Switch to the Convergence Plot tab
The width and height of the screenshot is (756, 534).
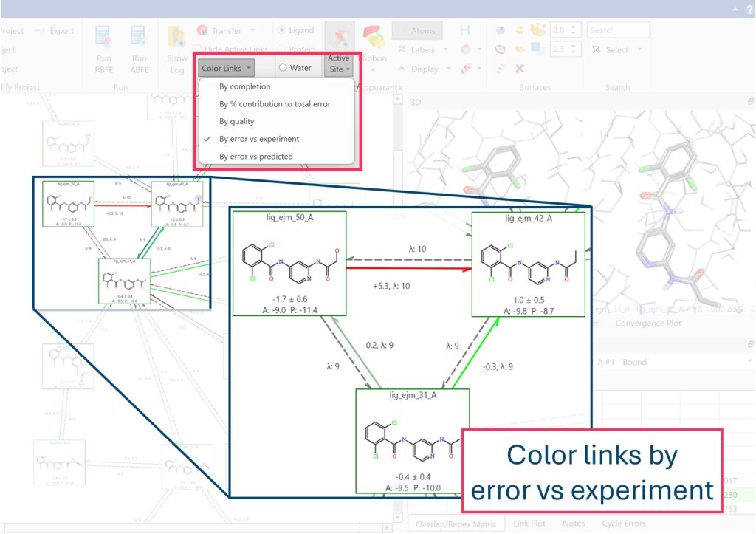tap(648, 323)
